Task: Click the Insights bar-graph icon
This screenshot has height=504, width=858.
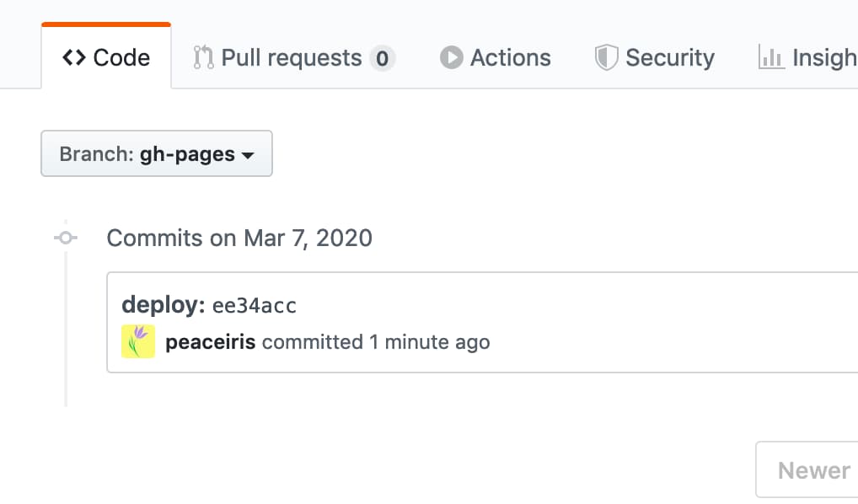Action: pos(771,57)
